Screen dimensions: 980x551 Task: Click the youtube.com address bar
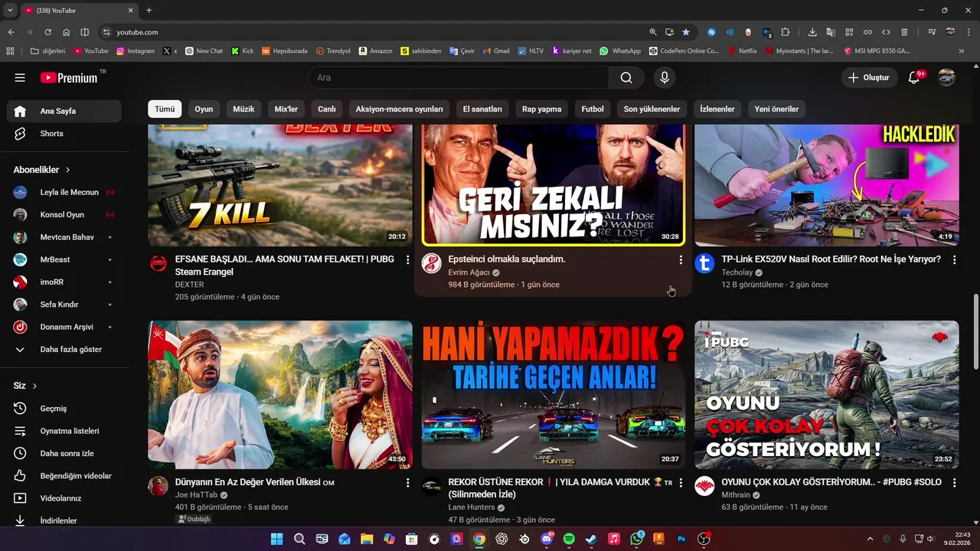tap(375, 32)
